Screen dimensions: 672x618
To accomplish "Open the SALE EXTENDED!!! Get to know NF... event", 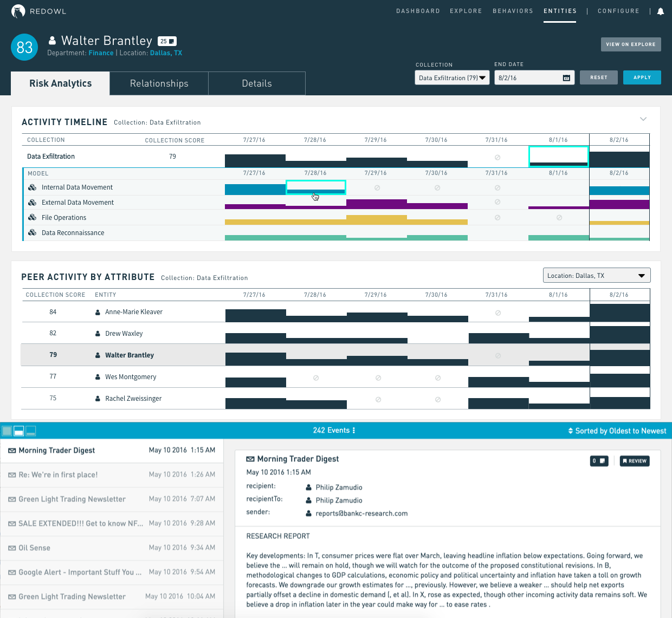I will pos(112,524).
